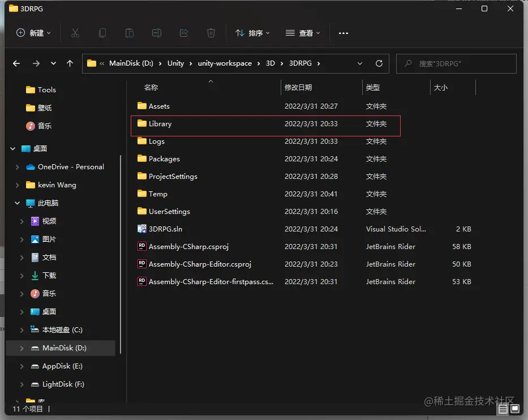Expand the OneDrive - Personal node
This screenshot has width=528, height=420.
click(x=17, y=167)
